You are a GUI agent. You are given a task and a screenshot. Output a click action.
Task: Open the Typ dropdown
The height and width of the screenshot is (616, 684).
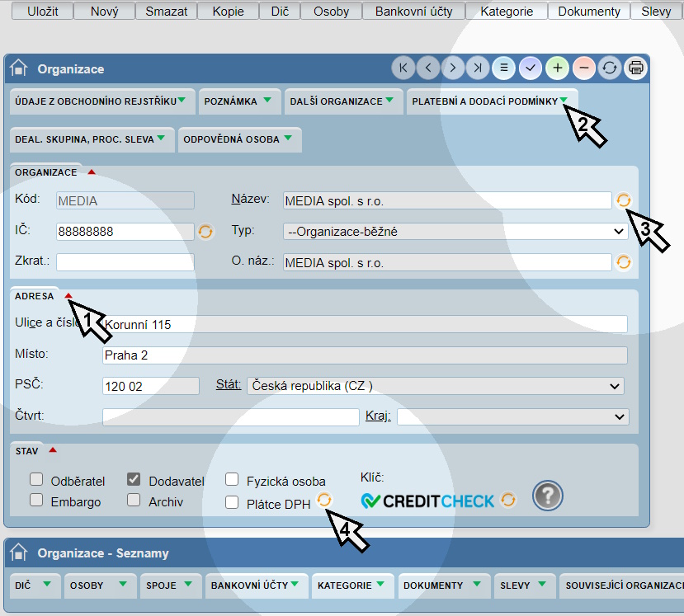tap(455, 232)
